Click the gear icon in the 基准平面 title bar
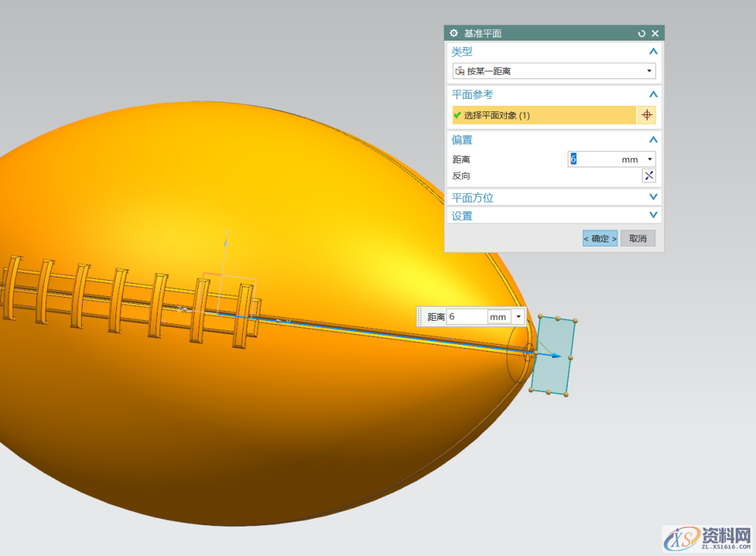This screenshot has width=756, height=556. [454, 34]
